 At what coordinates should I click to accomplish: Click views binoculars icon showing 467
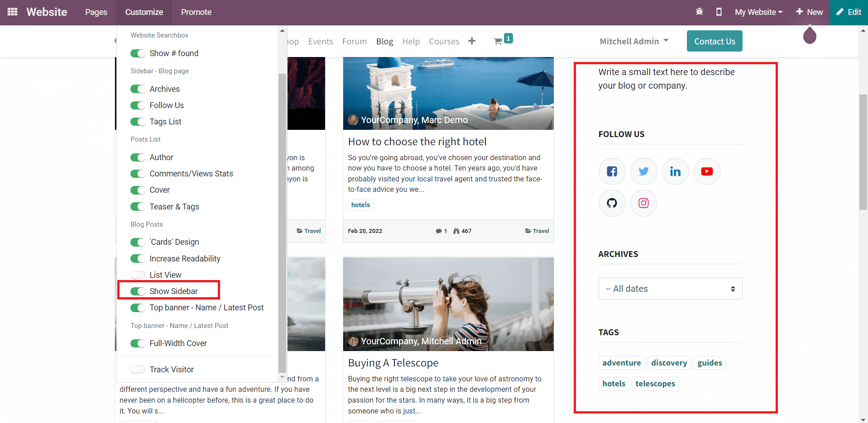click(456, 231)
